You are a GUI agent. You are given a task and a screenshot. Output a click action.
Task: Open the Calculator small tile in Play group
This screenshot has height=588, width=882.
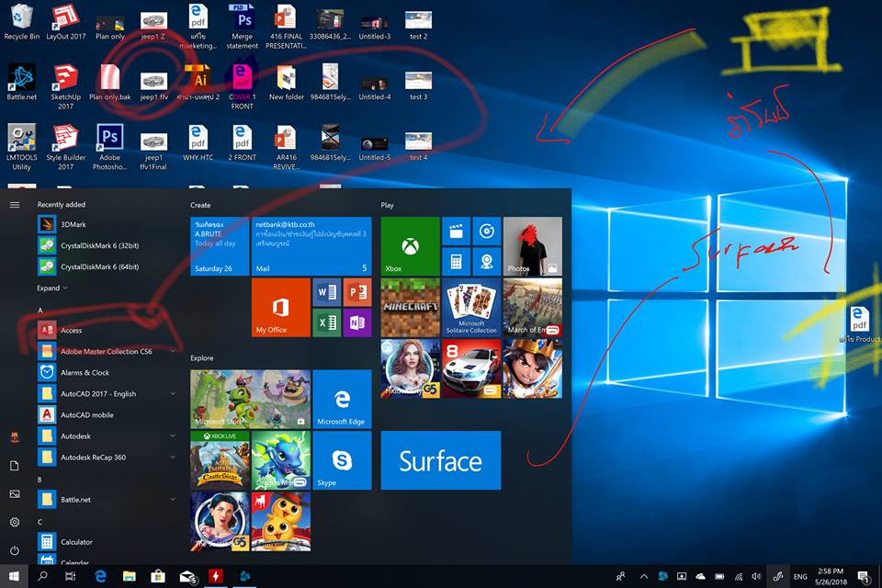tap(457, 262)
